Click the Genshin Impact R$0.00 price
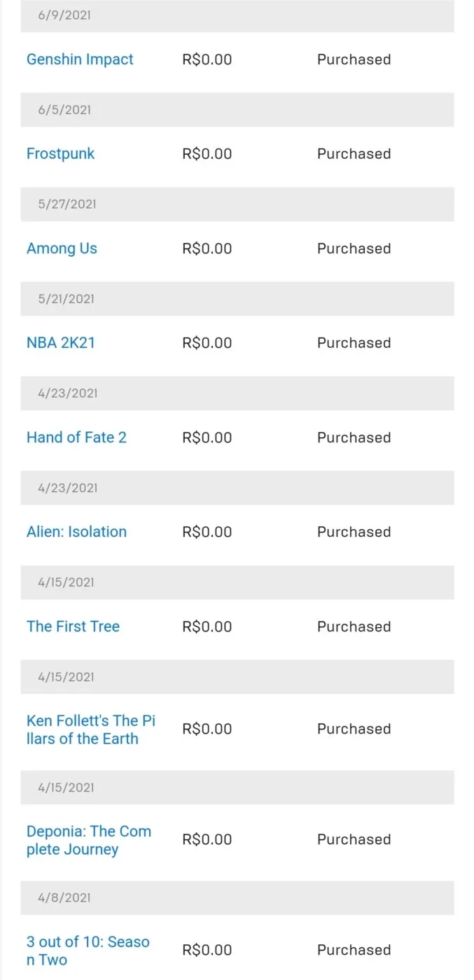 [x=207, y=59]
